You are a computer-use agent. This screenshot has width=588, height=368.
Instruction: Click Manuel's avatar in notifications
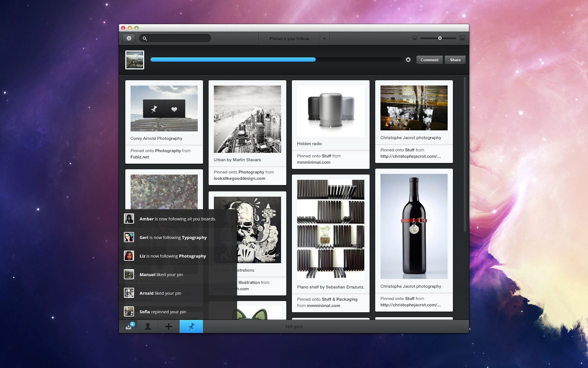pos(129,274)
